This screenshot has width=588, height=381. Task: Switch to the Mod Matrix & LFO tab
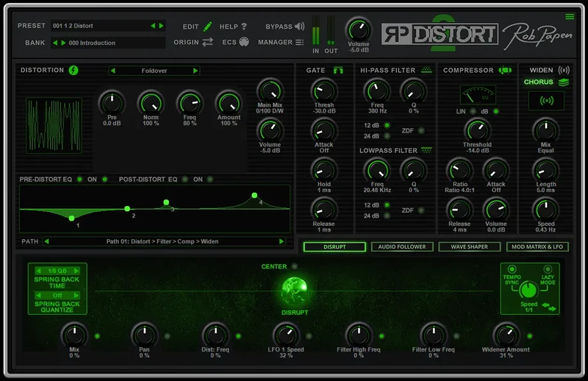[x=537, y=246]
